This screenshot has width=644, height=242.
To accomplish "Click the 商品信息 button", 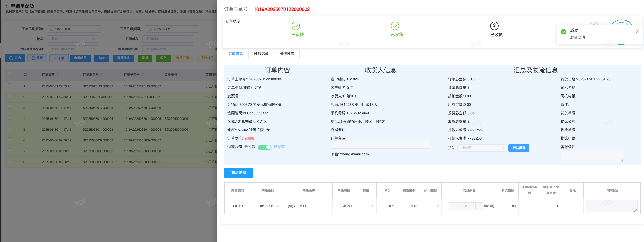I will pos(238,173).
